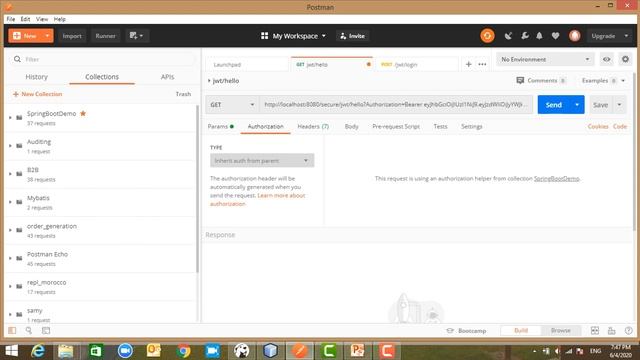
Task: Switch to Browse mode
Action: pos(561,331)
